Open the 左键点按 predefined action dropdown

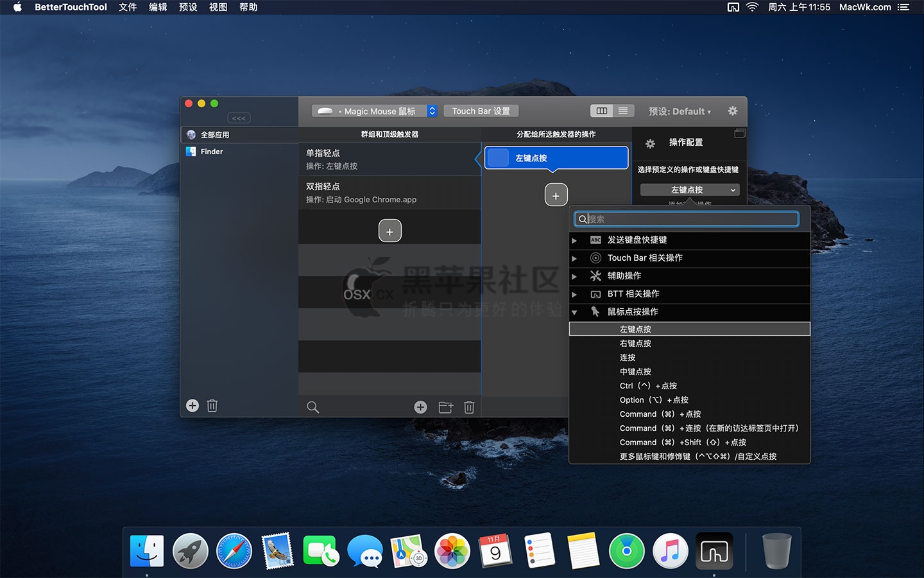pos(690,190)
